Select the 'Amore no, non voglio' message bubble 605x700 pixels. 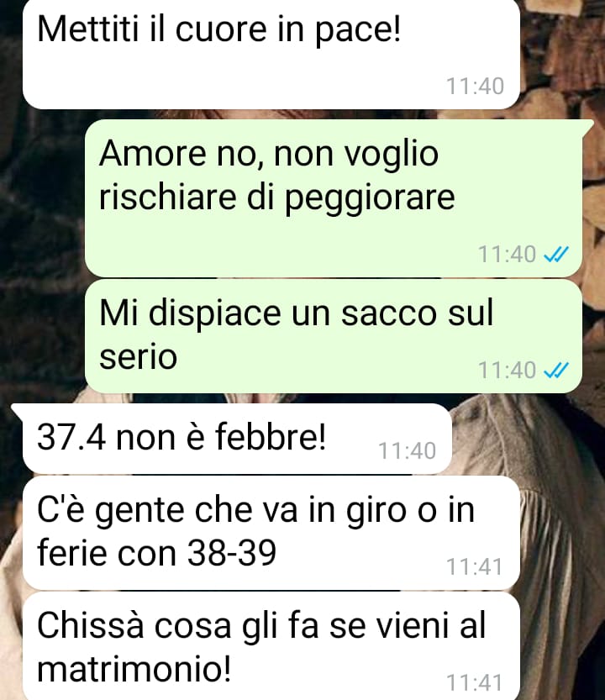334,198
